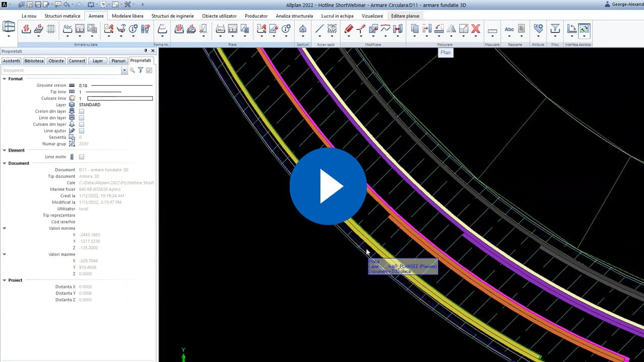The height and width of the screenshot is (362, 644).
Task: Switch to the Asistenti panel tab
Action: (x=12, y=61)
